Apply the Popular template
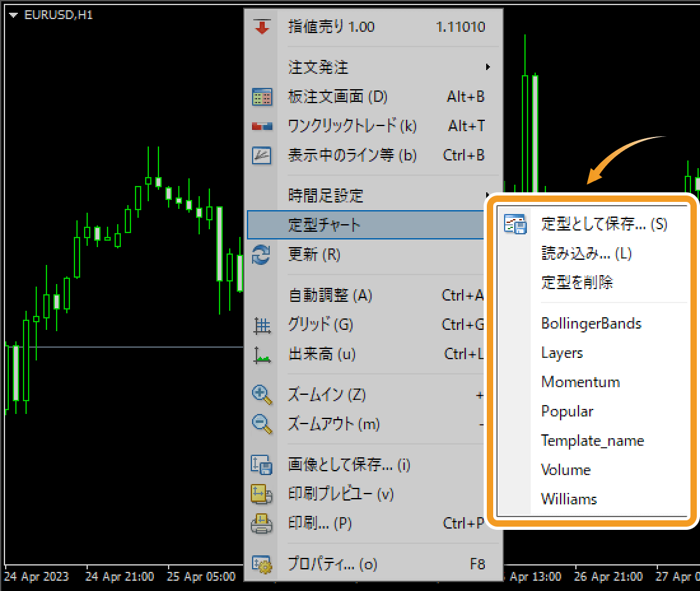Viewport: 700px width, 591px height. click(593, 411)
